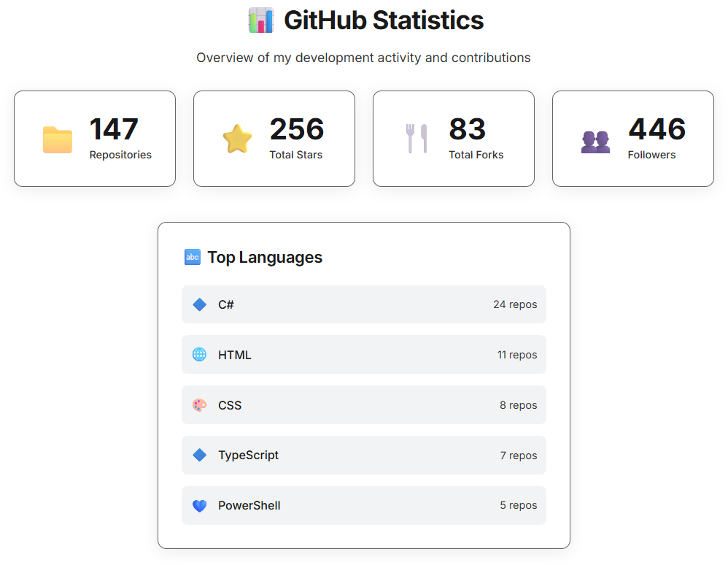Click the paint palette icon beside CSS
This screenshot has height=565, width=728.
[200, 405]
